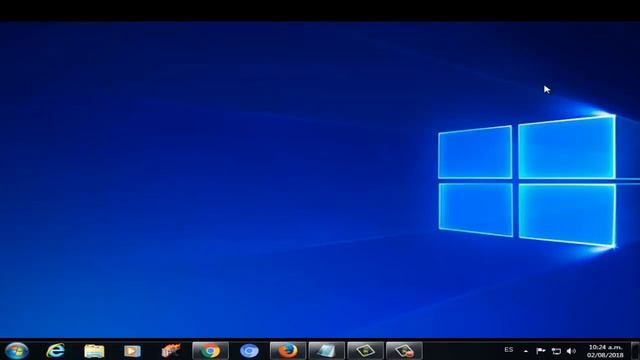Viewport: 640px width, 360px height.
Task: Click the Show Desktop button at taskbar end
Action: coord(635,351)
